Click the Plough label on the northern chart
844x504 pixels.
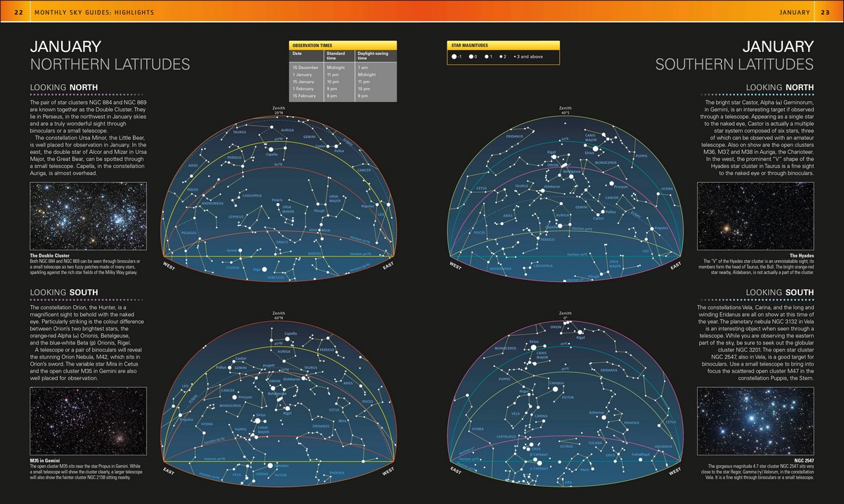[x=319, y=210]
